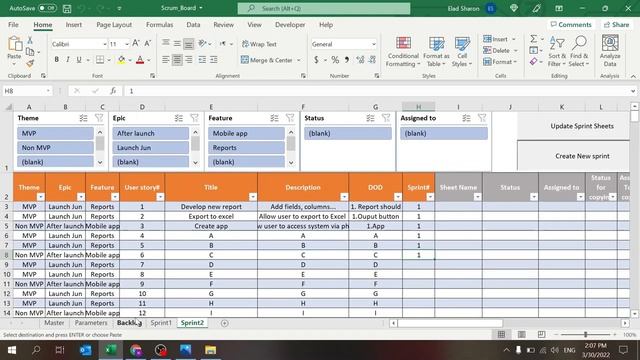Click Analyze Data
Screen dimensions: 640x360
(610, 52)
